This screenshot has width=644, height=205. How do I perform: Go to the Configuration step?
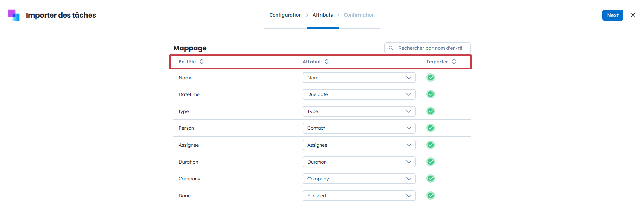click(285, 15)
